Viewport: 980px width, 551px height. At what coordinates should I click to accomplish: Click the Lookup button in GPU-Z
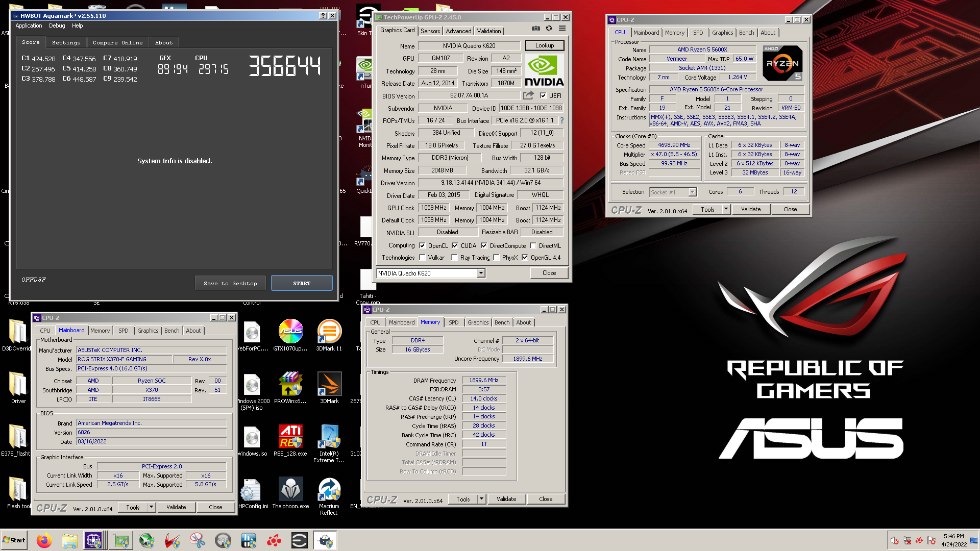545,45
